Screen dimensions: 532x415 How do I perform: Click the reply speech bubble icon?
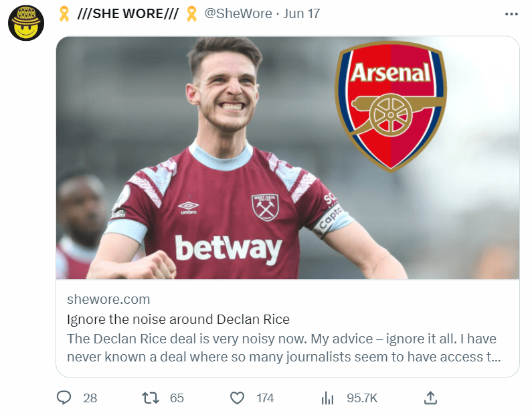[64, 398]
